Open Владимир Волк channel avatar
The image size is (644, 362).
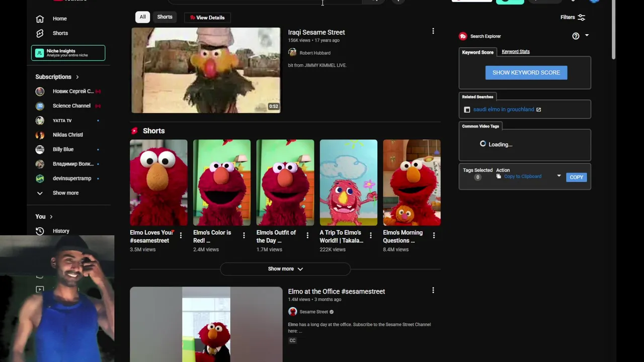40,164
